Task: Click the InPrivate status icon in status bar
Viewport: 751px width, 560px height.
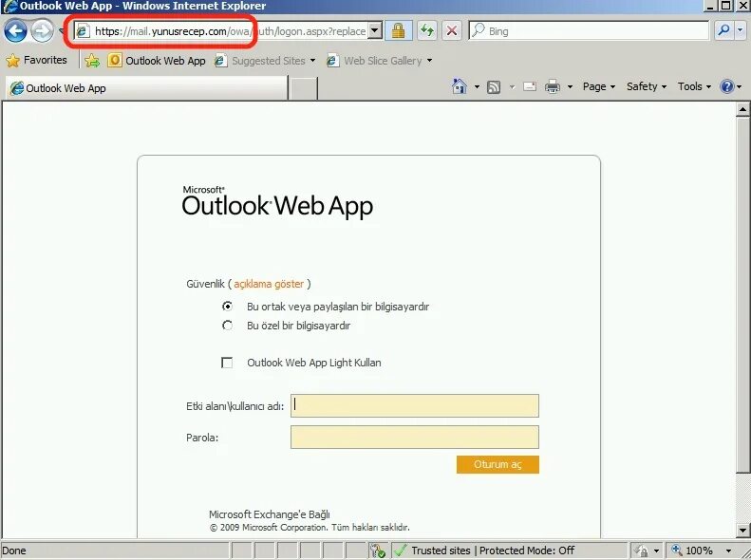Action: [x=642, y=551]
